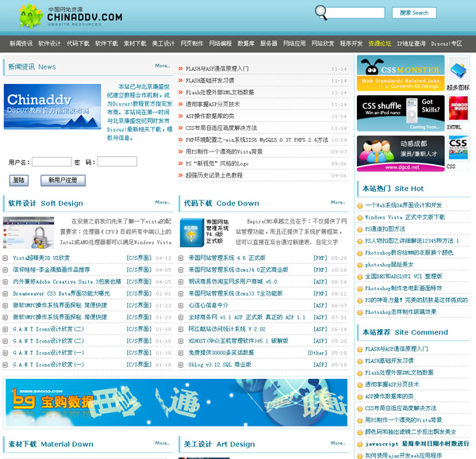Click [Other] category tag on joke data row
The width and height of the screenshot is (476, 459).
[x=317, y=353]
